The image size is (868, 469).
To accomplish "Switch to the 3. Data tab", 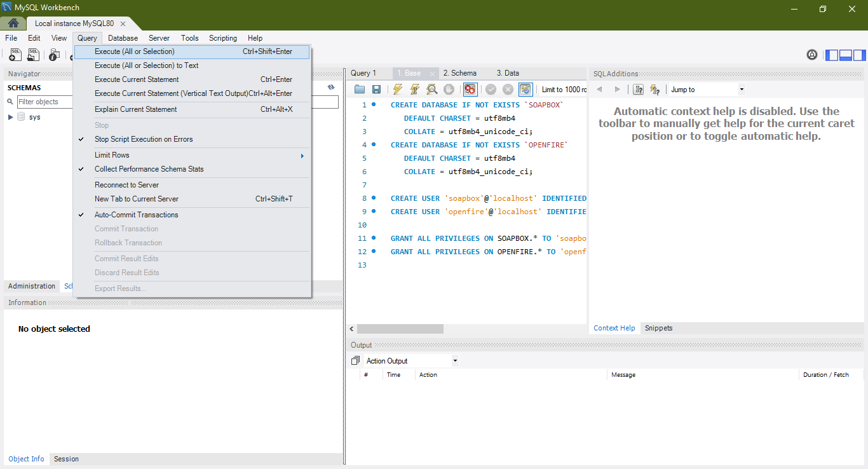I will point(508,73).
